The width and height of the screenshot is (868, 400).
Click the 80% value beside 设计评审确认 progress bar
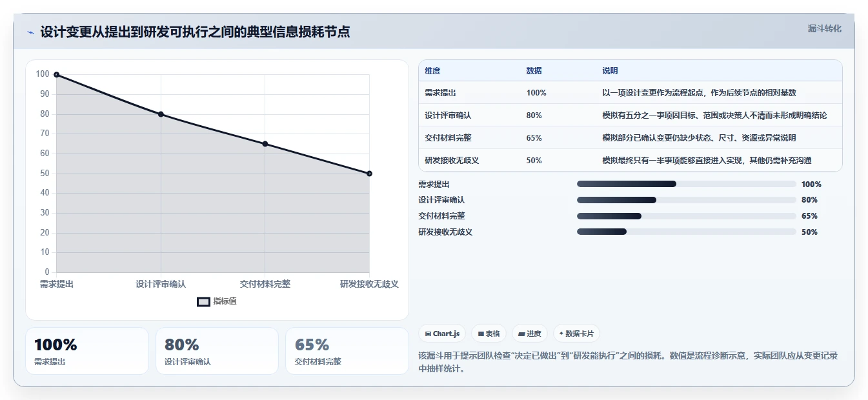[x=809, y=200]
